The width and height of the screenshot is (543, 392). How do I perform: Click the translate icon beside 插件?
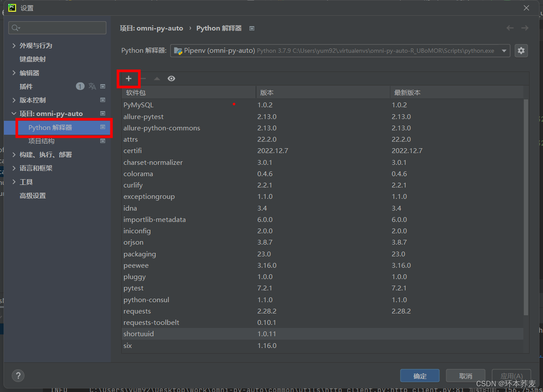(x=92, y=86)
